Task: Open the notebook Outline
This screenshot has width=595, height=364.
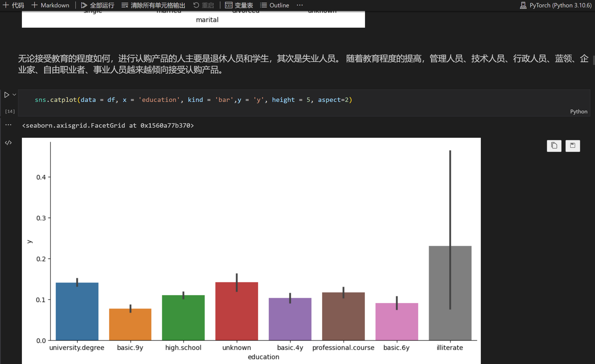Action: (275, 5)
